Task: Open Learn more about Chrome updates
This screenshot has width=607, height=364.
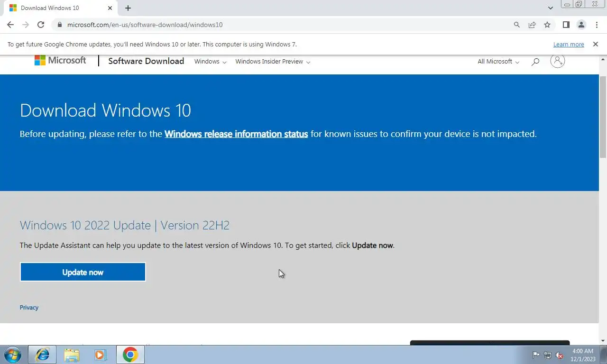Action: [x=569, y=44]
